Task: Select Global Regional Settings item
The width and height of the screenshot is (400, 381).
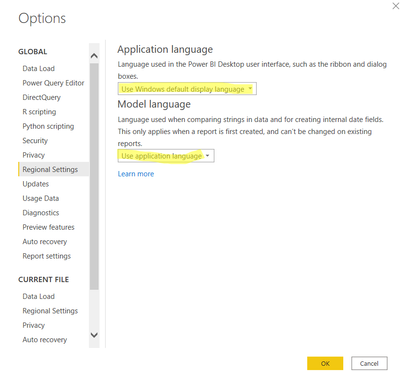Action: click(53, 169)
